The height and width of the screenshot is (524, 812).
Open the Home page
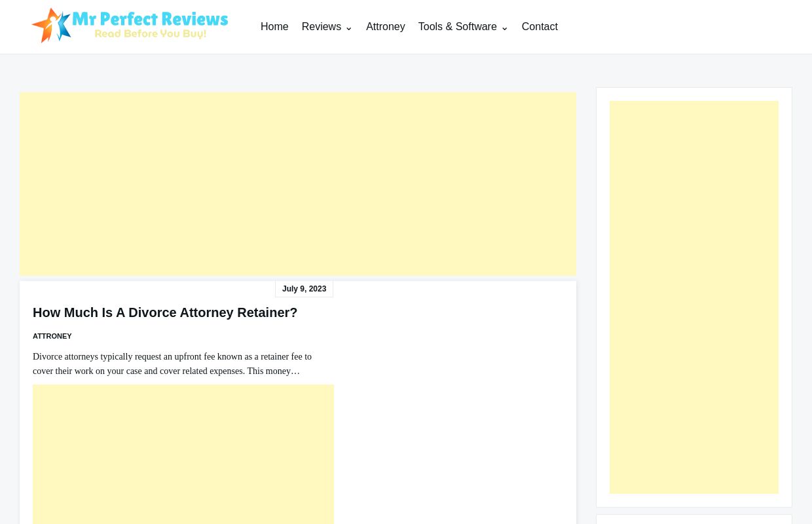(x=274, y=27)
